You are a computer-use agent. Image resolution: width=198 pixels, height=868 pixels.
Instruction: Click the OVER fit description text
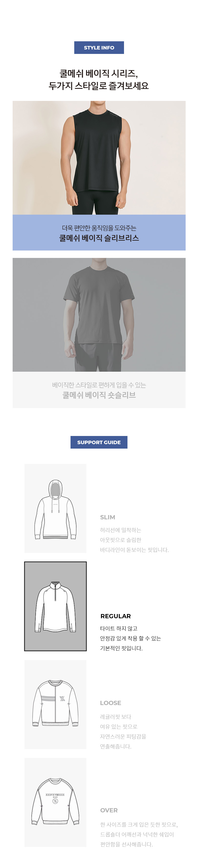pyautogui.click(x=139, y=834)
